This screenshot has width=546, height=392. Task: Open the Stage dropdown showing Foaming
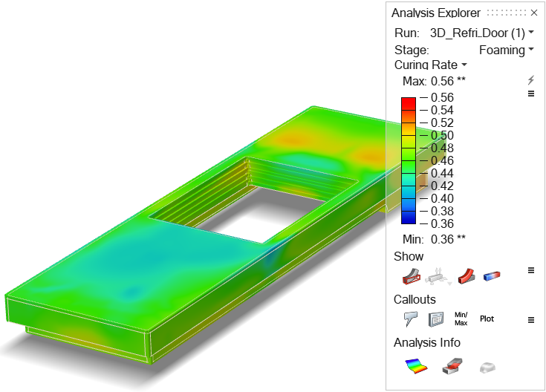tap(507, 50)
